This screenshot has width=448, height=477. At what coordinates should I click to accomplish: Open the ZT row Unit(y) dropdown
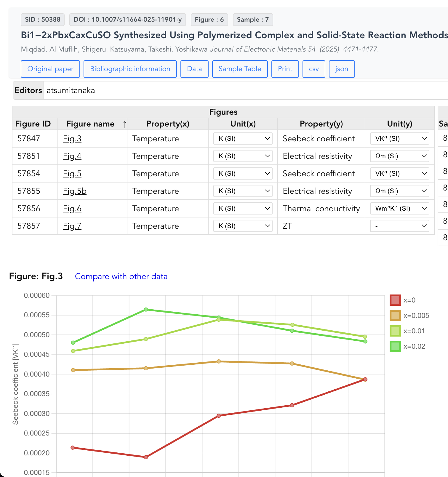click(x=399, y=226)
